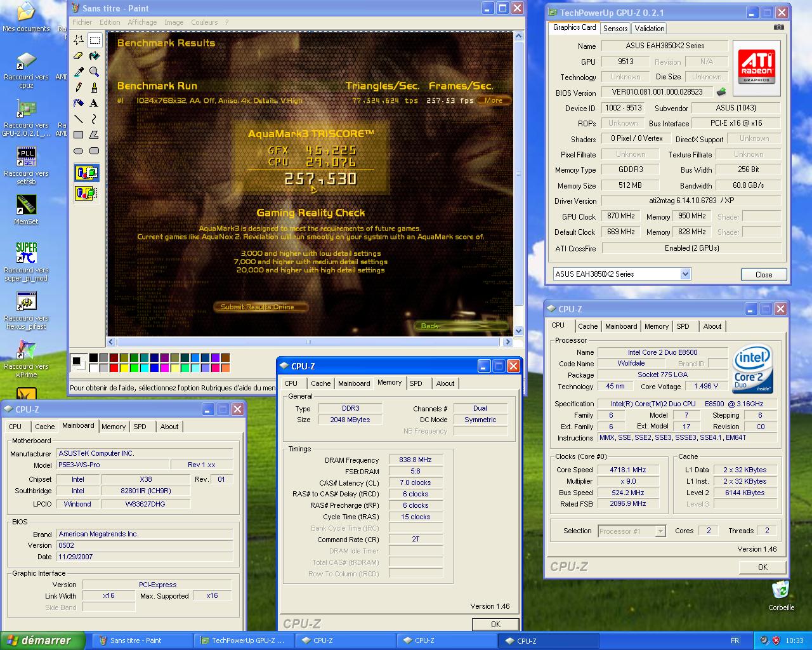Open the GPU-Z card selection dropdown

tap(685, 274)
